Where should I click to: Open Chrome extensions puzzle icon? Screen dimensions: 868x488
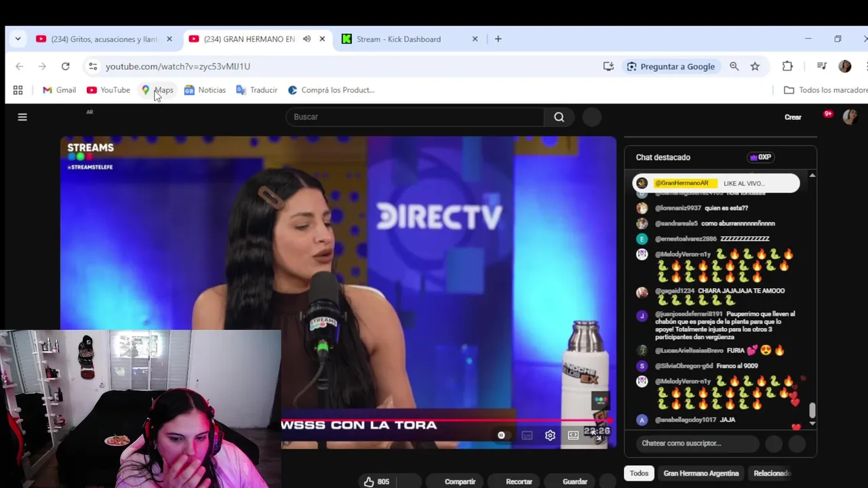(787, 66)
